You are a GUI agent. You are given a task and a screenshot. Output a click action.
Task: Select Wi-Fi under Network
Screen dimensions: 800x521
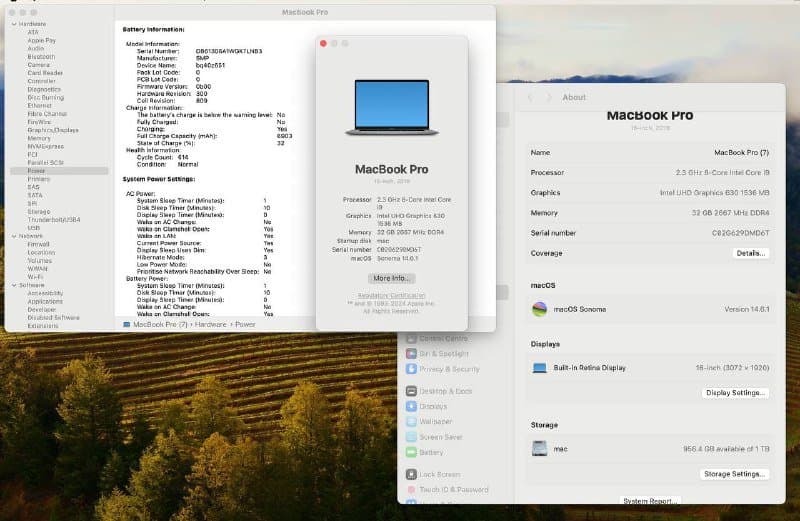click(x=35, y=277)
